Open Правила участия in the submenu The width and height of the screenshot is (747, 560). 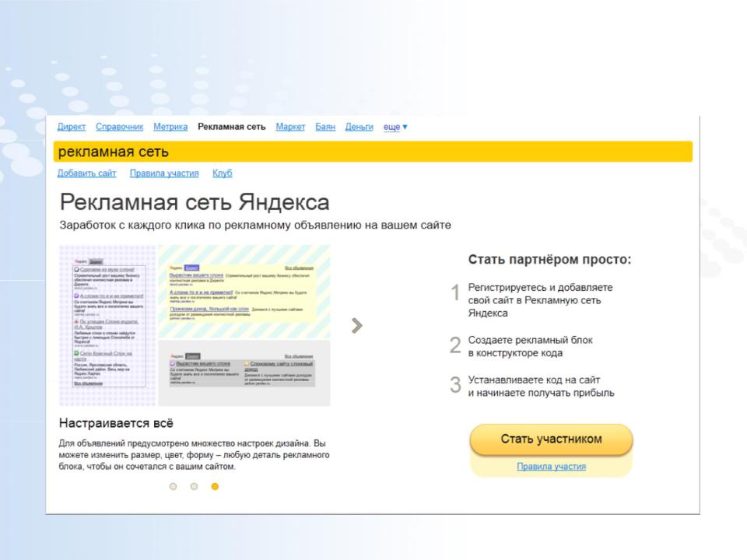pos(164,173)
